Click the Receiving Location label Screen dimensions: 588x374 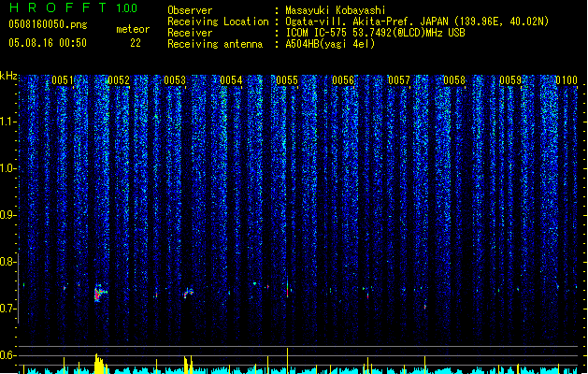click(218, 22)
